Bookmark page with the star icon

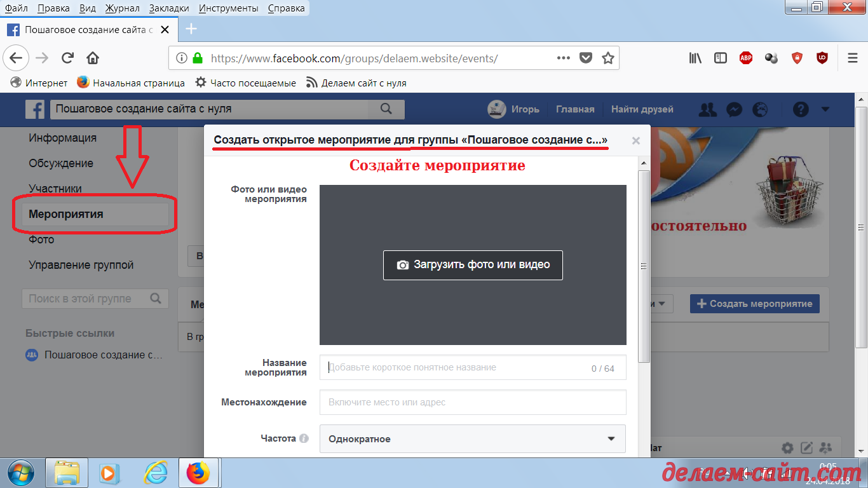(608, 58)
